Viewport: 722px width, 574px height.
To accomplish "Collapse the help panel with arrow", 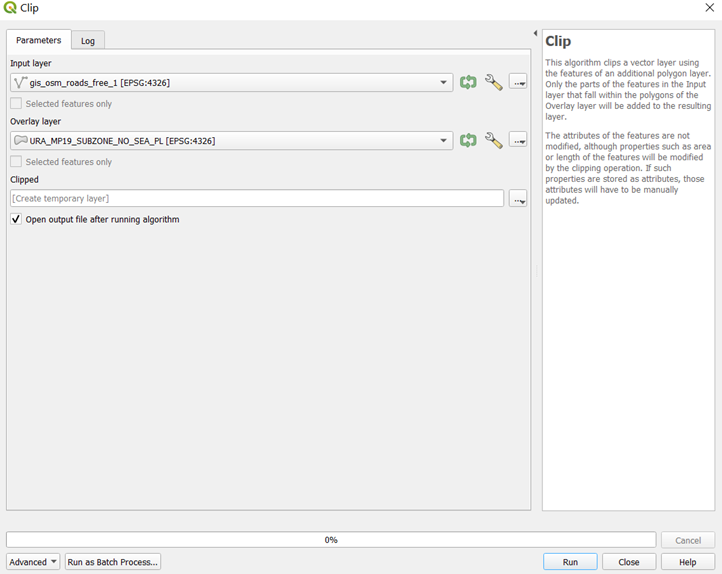I will (x=535, y=34).
